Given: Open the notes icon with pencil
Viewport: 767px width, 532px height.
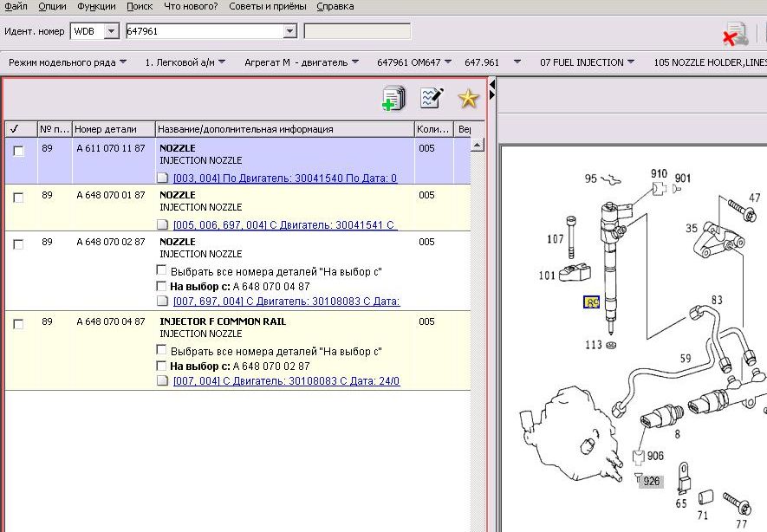Looking at the screenshot, I should [x=432, y=99].
